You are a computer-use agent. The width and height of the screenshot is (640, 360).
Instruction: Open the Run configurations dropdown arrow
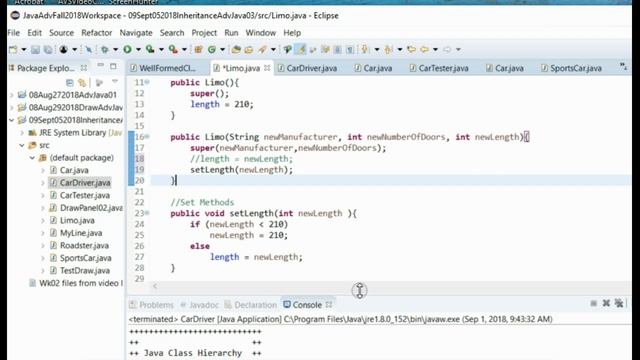pos(138,49)
